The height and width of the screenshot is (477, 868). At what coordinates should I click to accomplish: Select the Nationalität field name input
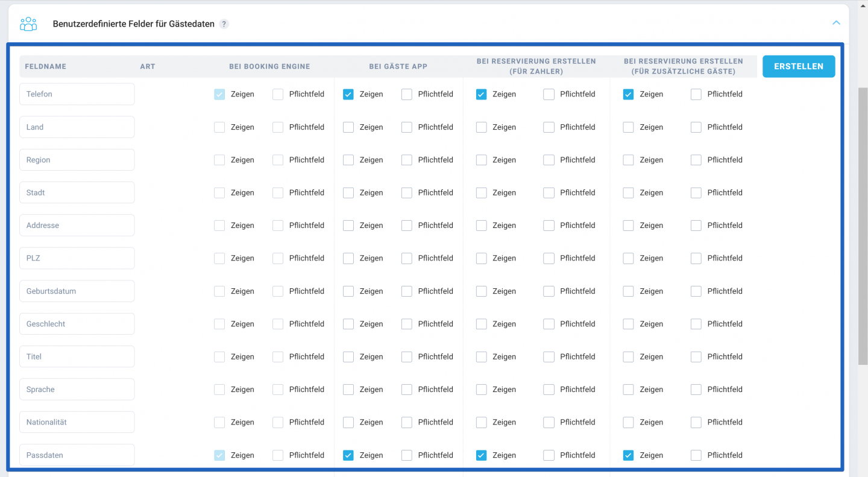(77, 422)
